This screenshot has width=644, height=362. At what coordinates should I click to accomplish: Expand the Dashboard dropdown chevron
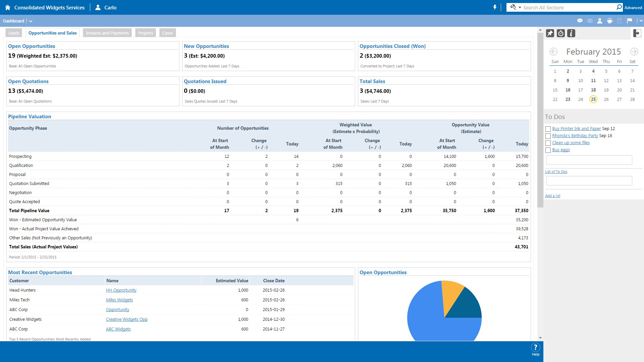coord(31,21)
